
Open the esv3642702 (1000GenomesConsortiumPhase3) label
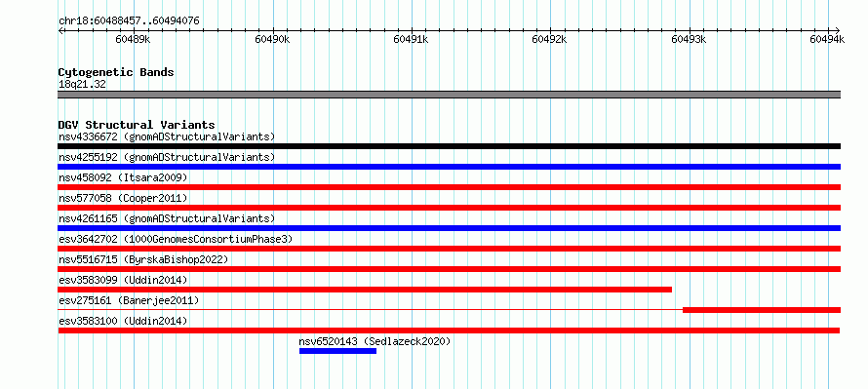(x=176, y=239)
